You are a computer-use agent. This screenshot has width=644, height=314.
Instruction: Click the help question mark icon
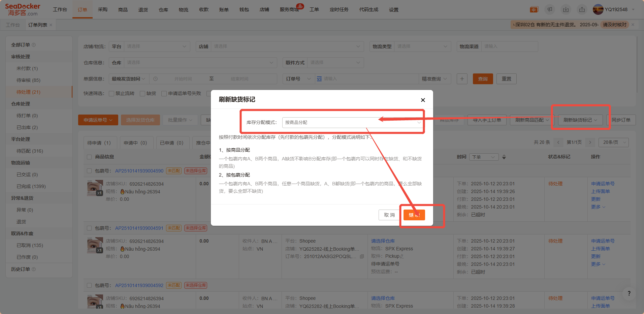[x=629, y=293]
